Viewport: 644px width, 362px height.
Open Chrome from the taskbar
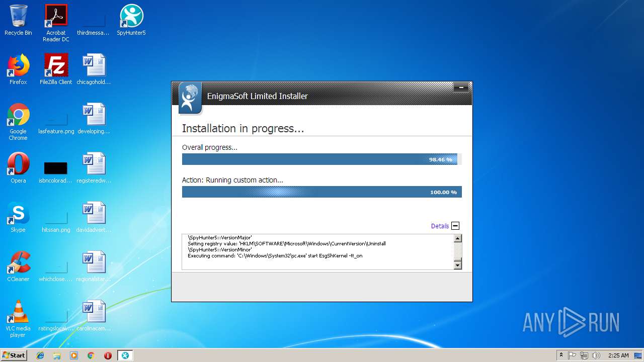point(91,355)
